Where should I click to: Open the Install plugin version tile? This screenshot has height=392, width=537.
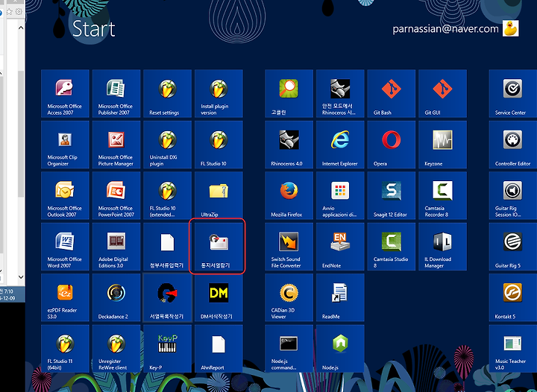click(x=219, y=93)
